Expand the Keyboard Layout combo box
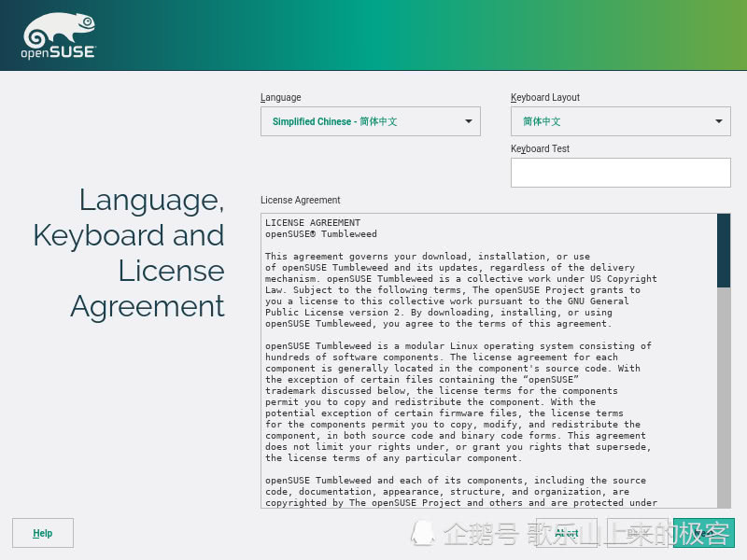747x560 pixels. coord(620,121)
